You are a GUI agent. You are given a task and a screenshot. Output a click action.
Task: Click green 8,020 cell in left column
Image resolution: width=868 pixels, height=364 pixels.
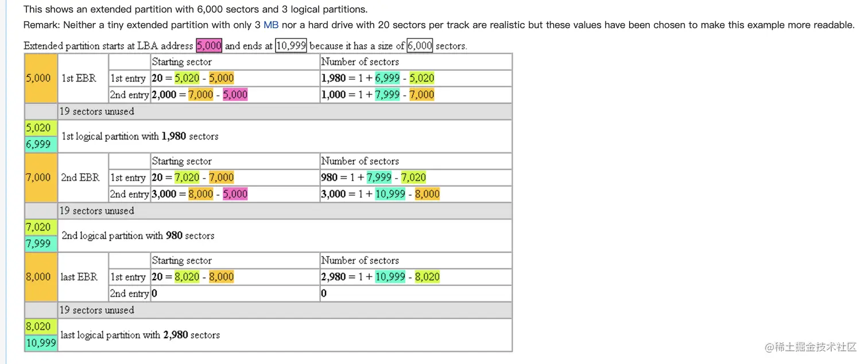click(41, 327)
